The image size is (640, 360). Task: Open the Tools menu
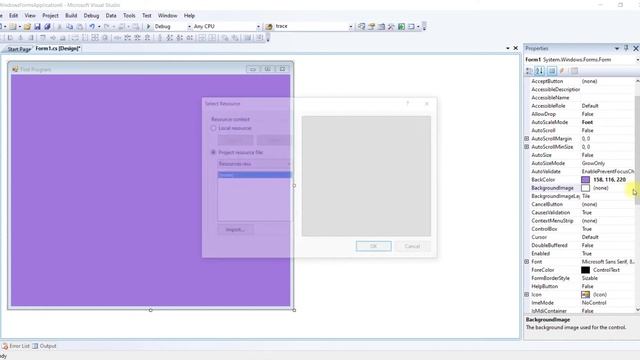tap(129, 16)
